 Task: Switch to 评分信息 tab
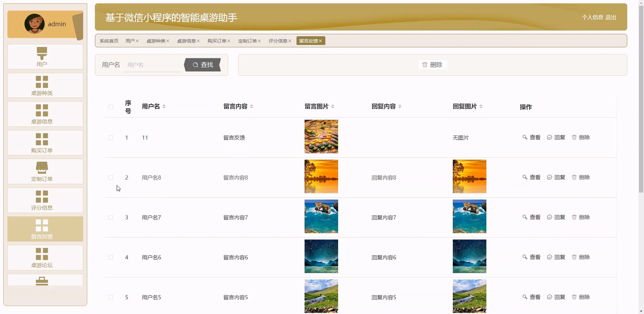pos(278,41)
